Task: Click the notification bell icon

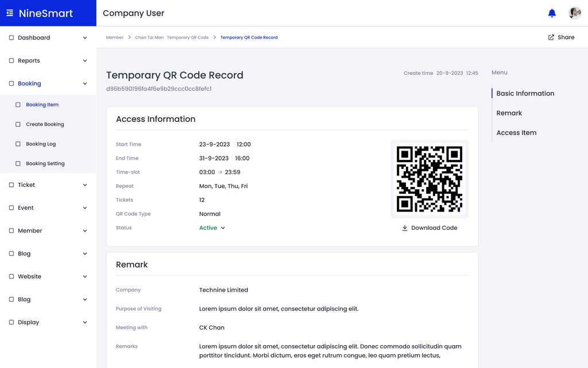Action: [552, 13]
